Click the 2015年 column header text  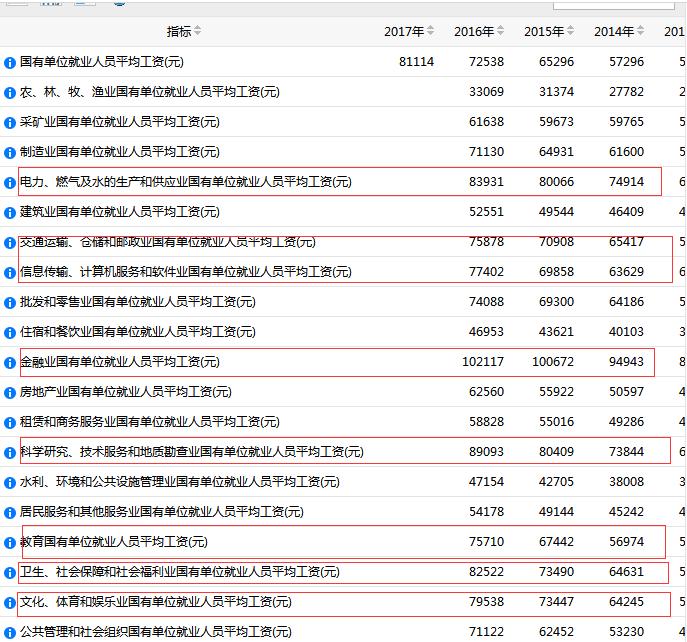[x=545, y=32]
